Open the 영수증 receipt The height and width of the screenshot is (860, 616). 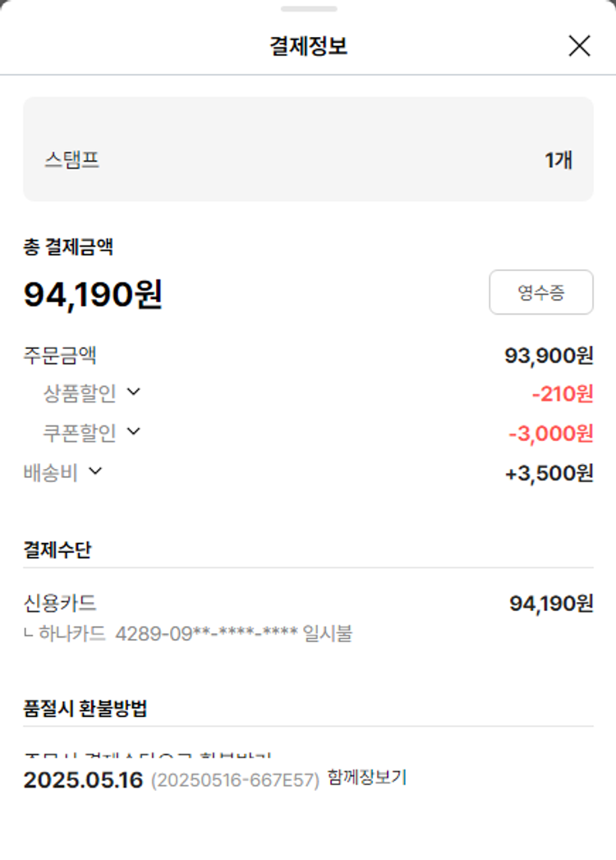[x=540, y=292]
